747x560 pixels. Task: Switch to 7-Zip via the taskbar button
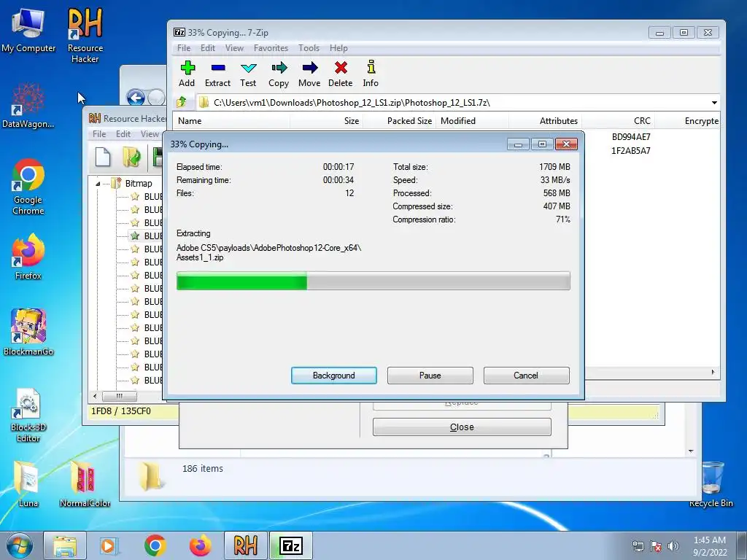pyautogui.click(x=291, y=546)
